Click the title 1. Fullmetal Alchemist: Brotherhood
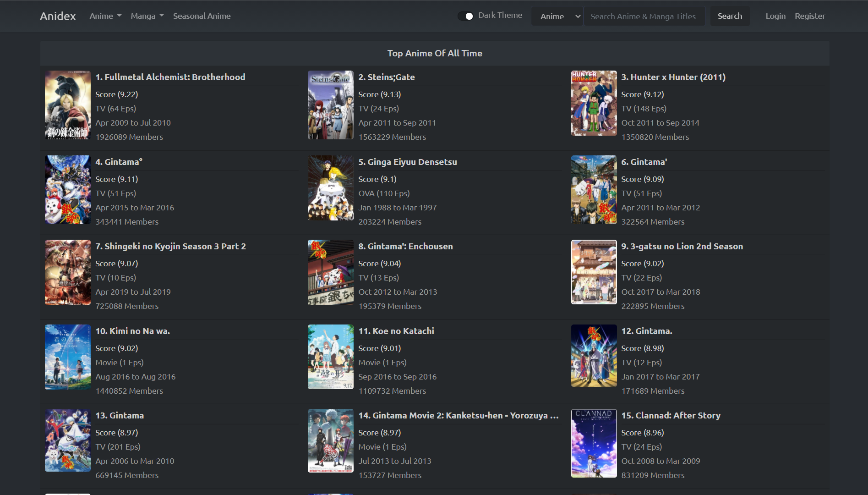This screenshot has width=868, height=495. click(x=170, y=77)
